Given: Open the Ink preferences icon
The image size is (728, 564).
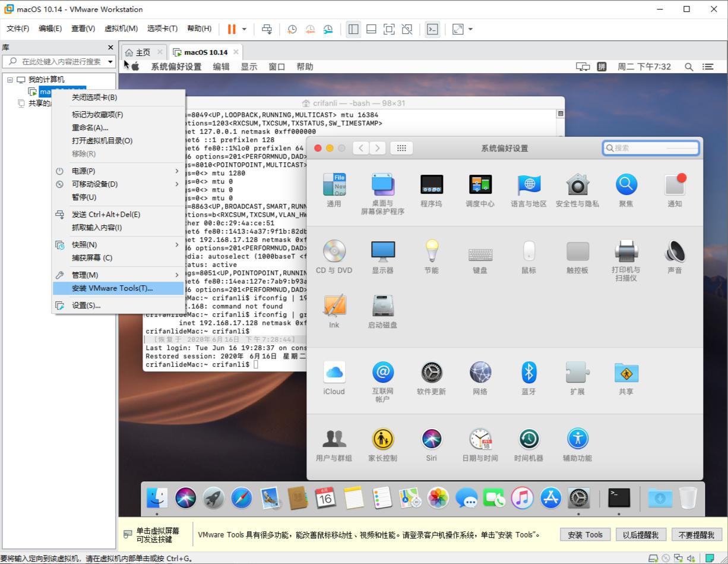Looking at the screenshot, I should (x=334, y=306).
